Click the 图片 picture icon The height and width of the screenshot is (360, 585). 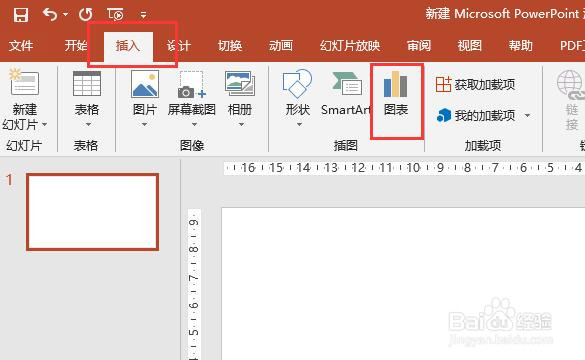[x=145, y=84]
